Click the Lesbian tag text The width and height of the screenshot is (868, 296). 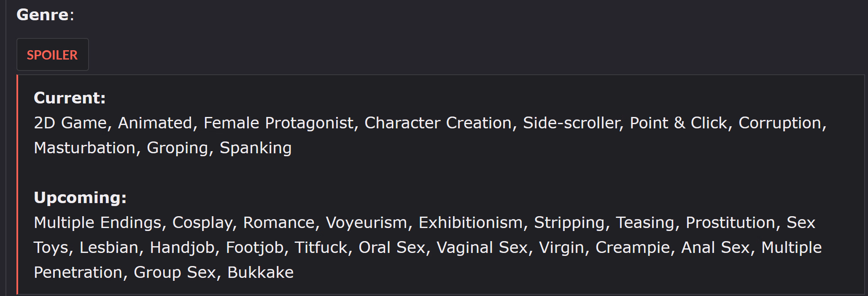pos(109,247)
